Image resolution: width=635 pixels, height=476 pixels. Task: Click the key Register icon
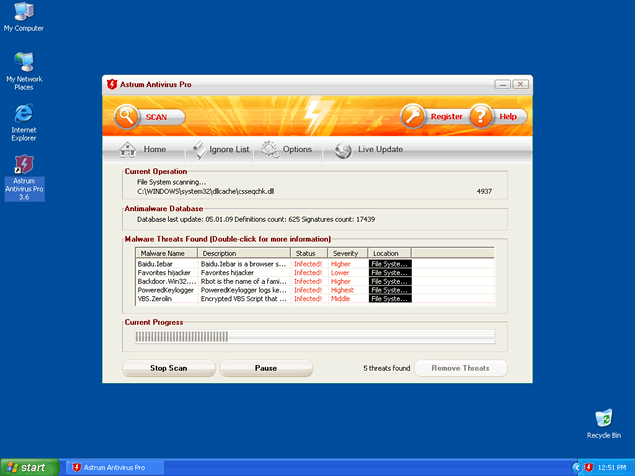click(415, 116)
